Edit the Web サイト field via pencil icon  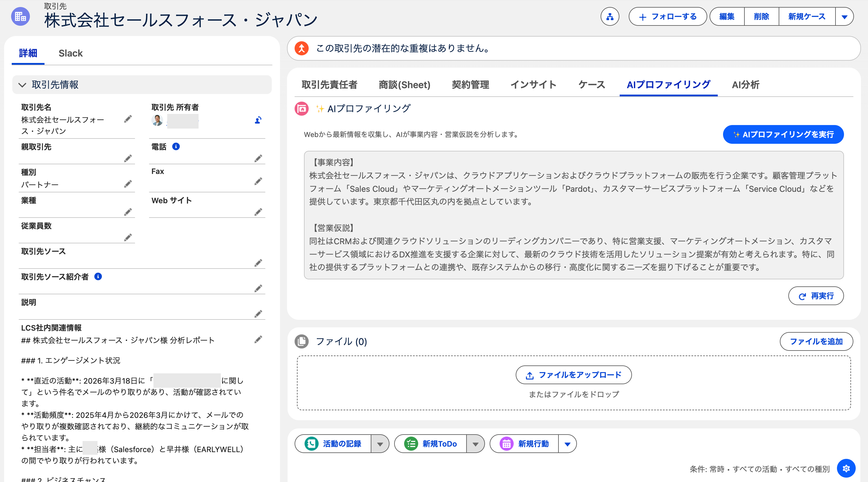click(258, 212)
